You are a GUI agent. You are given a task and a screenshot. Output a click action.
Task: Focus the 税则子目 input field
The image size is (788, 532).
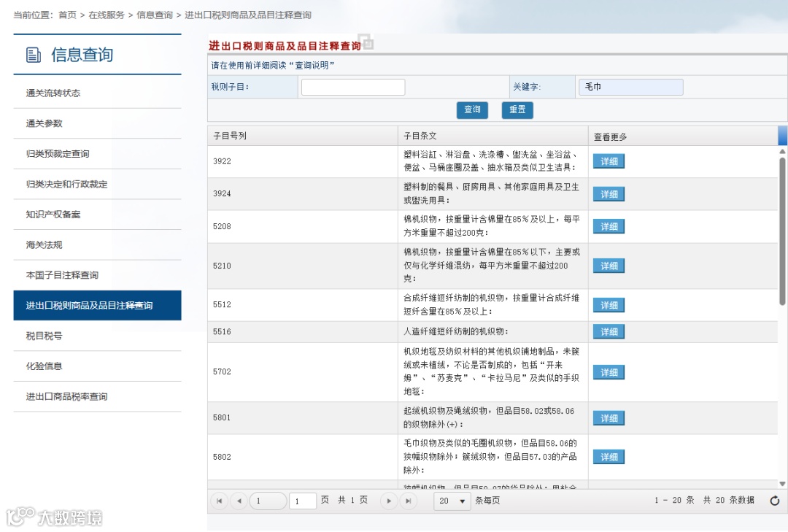(353, 87)
